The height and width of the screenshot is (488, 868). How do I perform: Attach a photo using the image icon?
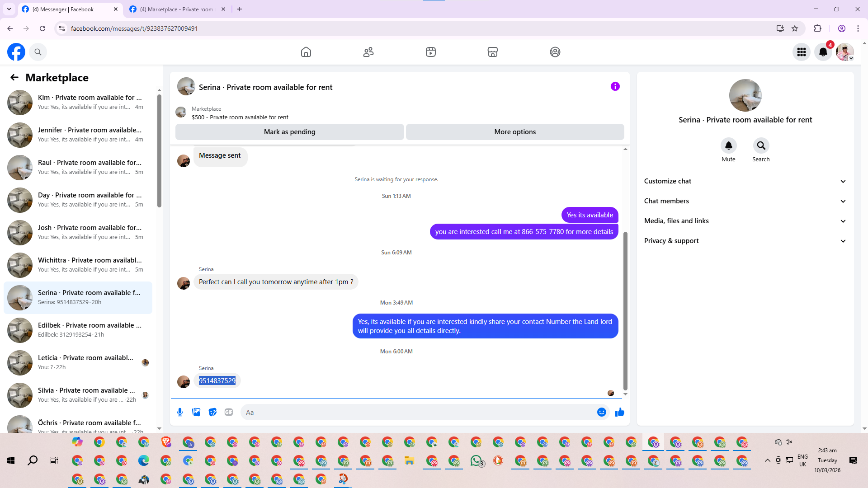[x=196, y=412]
